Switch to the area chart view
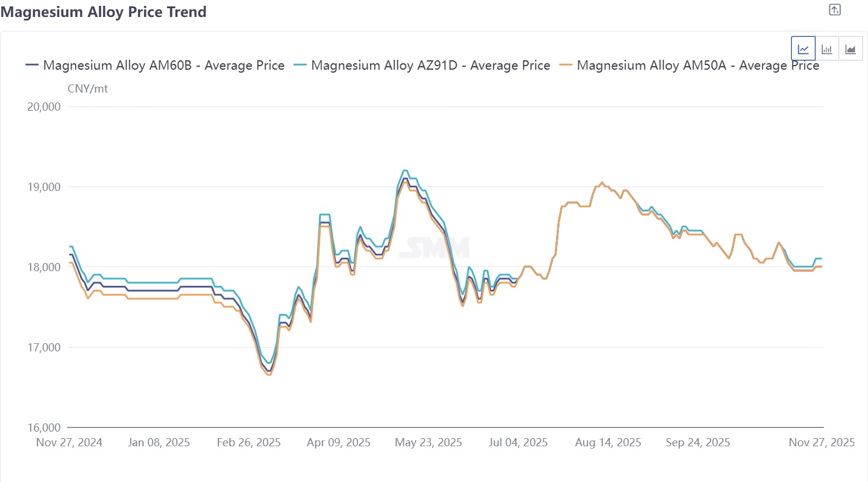 pyautogui.click(x=850, y=49)
